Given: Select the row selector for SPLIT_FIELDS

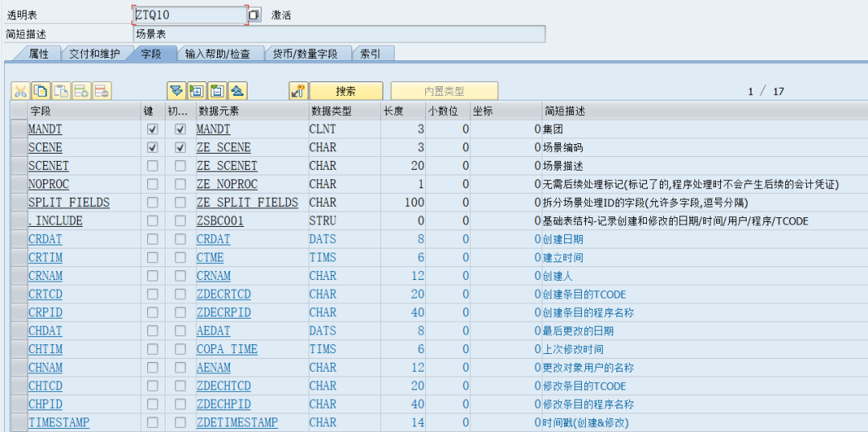Looking at the screenshot, I should tap(19, 203).
